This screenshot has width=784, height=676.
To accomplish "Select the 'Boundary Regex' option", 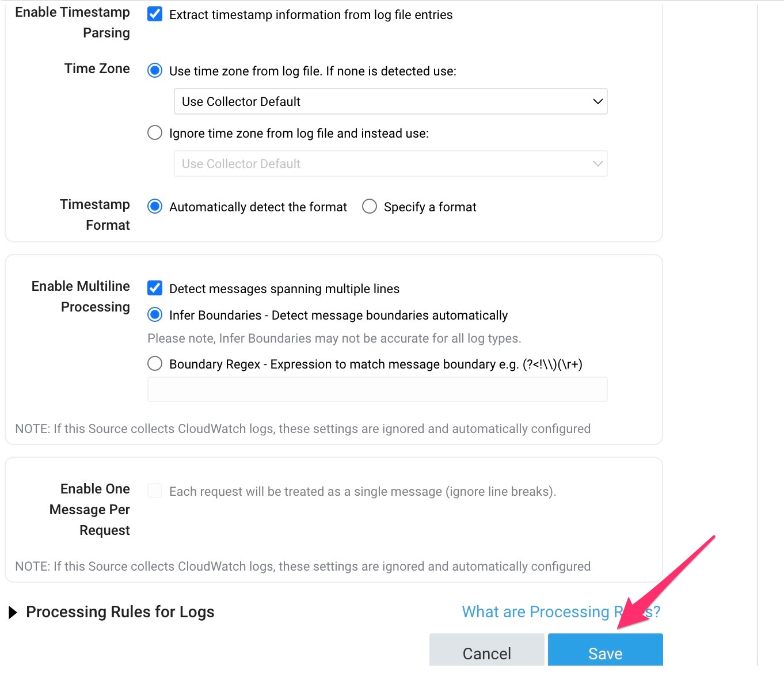I will pyautogui.click(x=154, y=363).
